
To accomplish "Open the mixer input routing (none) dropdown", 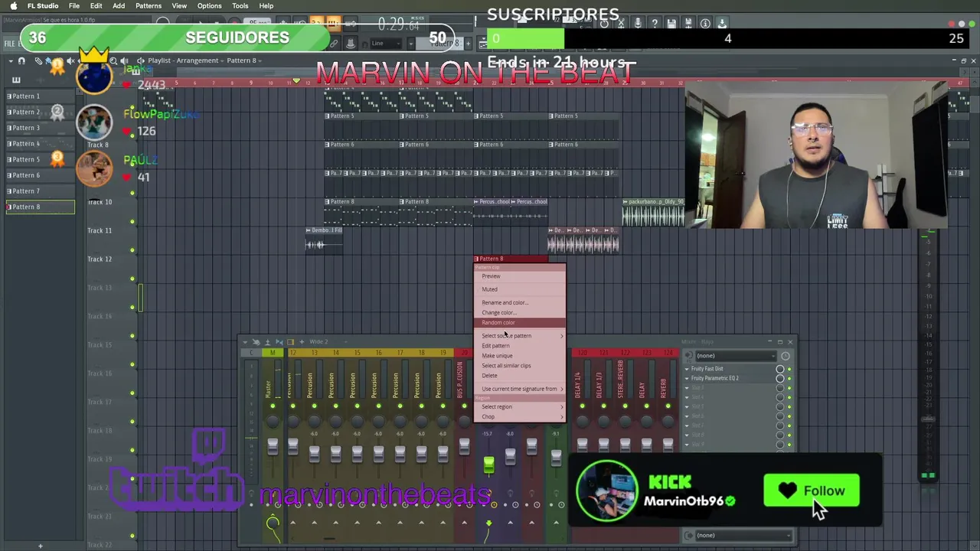I will click(x=735, y=356).
